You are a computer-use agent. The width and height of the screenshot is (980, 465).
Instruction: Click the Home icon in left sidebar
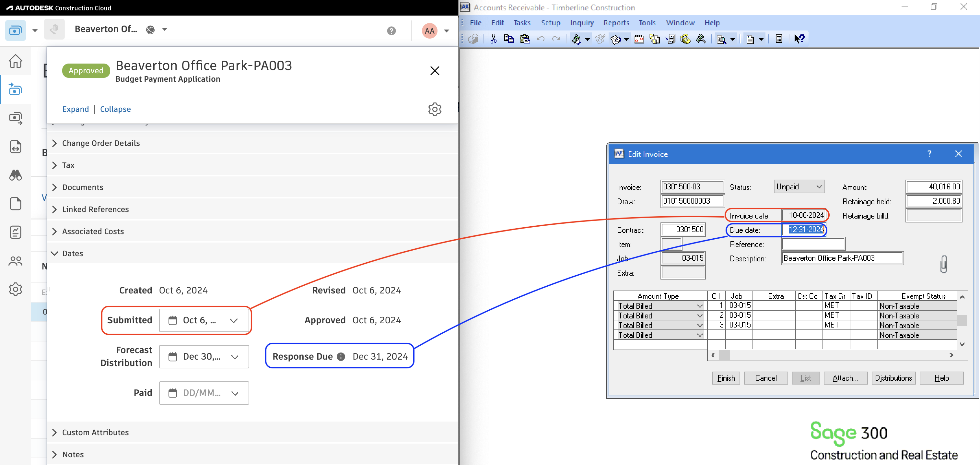click(15, 61)
